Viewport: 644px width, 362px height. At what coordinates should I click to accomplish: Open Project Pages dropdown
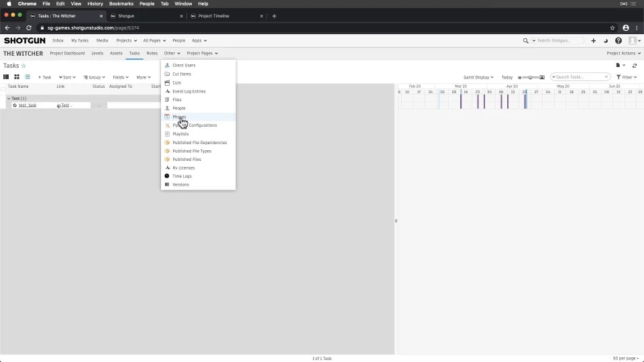(x=202, y=54)
